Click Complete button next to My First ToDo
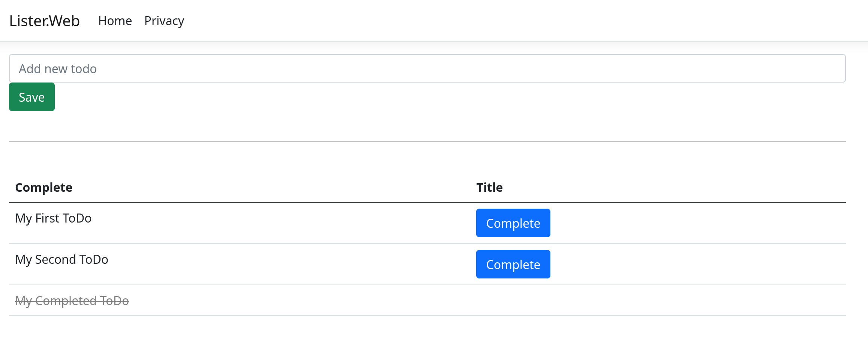Image resolution: width=868 pixels, height=349 pixels. (x=513, y=223)
